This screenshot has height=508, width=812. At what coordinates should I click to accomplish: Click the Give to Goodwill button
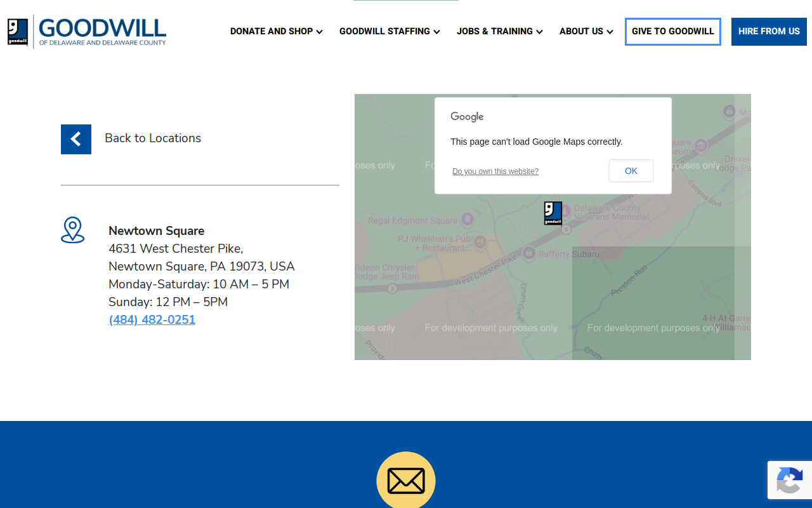click(x=673, y=32)
